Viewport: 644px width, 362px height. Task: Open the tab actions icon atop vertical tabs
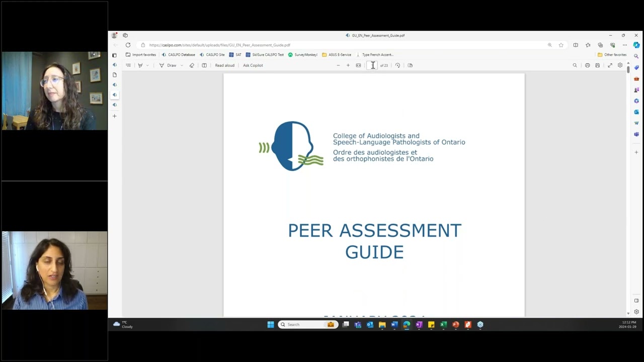pos(114,55)
